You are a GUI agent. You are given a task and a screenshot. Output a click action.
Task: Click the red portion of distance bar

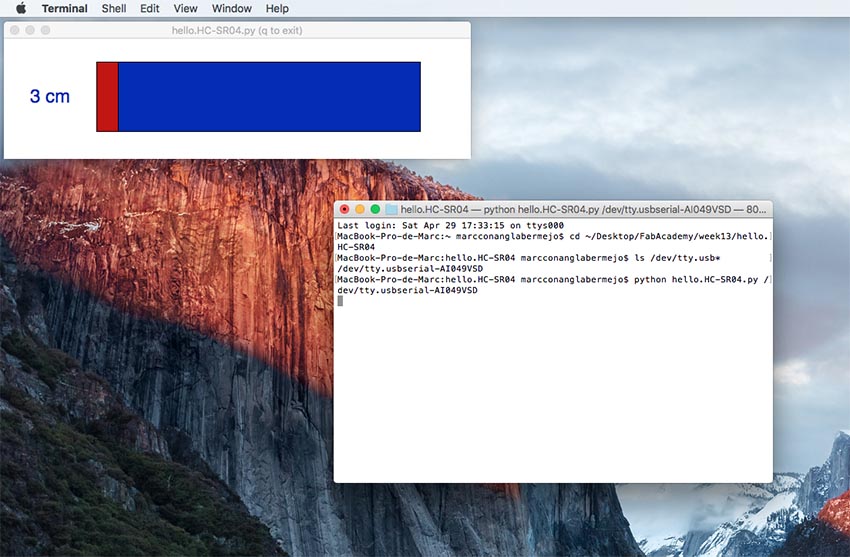pyautogui.click(x=107, y=96)
